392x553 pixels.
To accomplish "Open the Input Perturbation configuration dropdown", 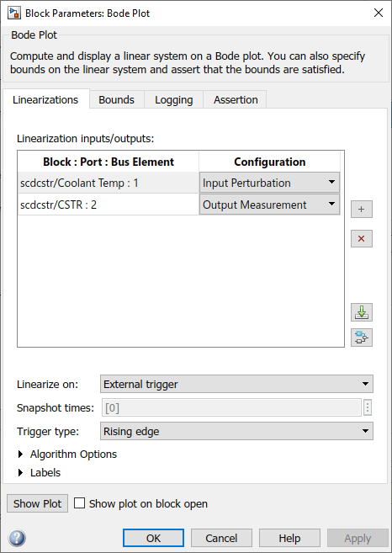I will point(270,183).
